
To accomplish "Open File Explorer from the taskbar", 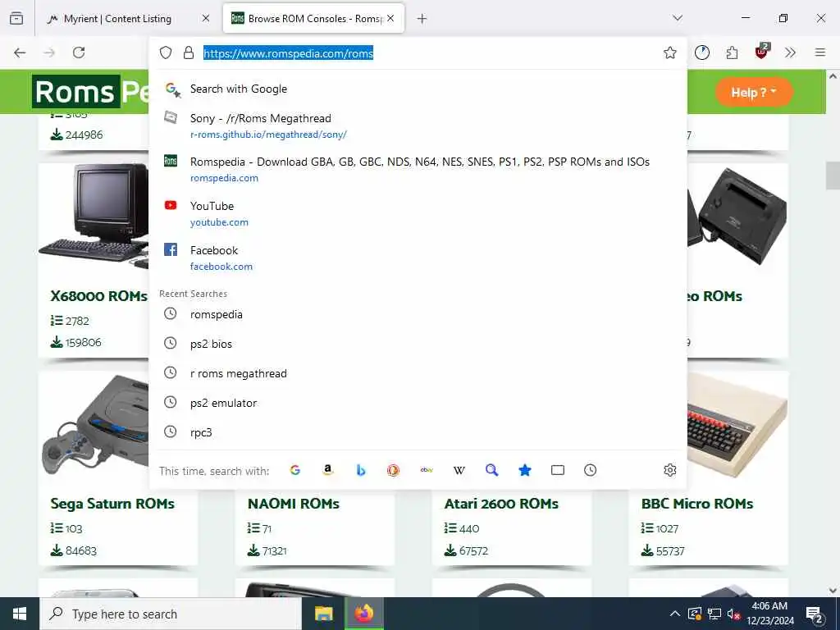I will pyautogui.click(x=323, y=614).
